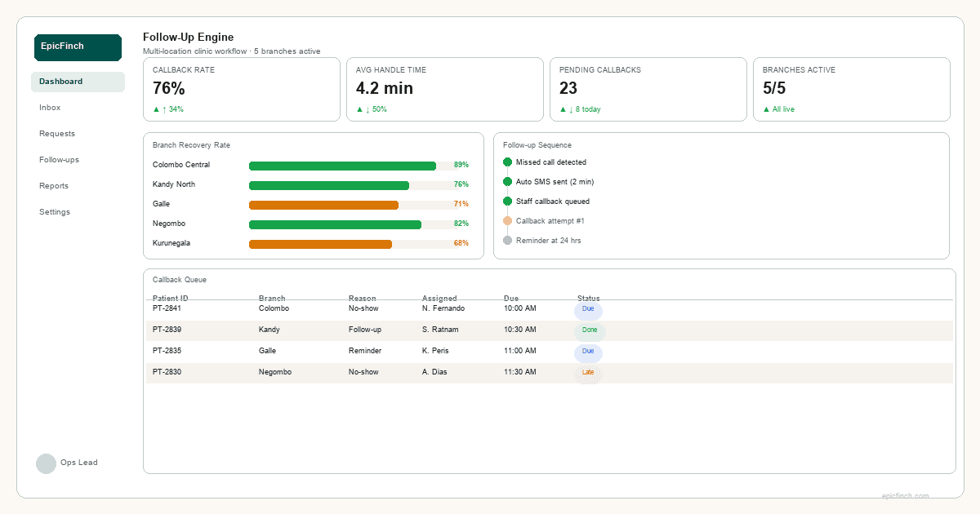Toggle the Late status badge for PT-2830
This screenshot has height=514, width=980.
(x=588, y=373)
